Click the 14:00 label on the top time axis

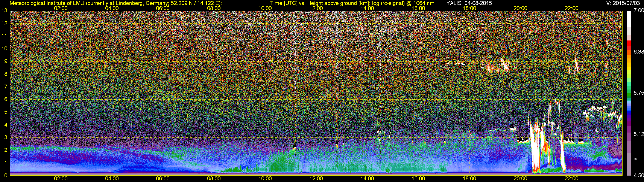[x=367, y=8]
